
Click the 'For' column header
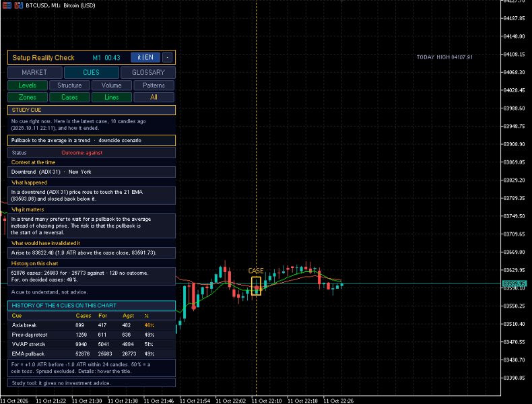click(103, 316)
